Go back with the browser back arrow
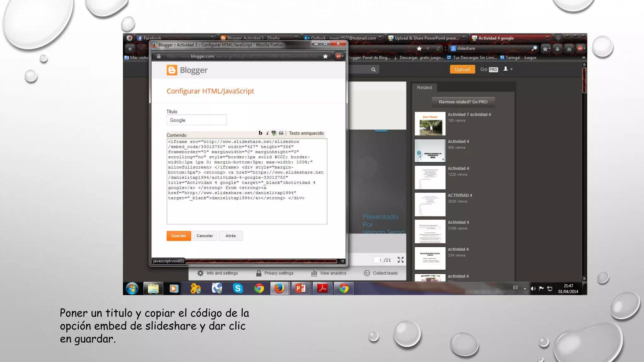Image resolution: width=644 pixels, height=362 pixels. pyautogui.click(x=130, y=48)
